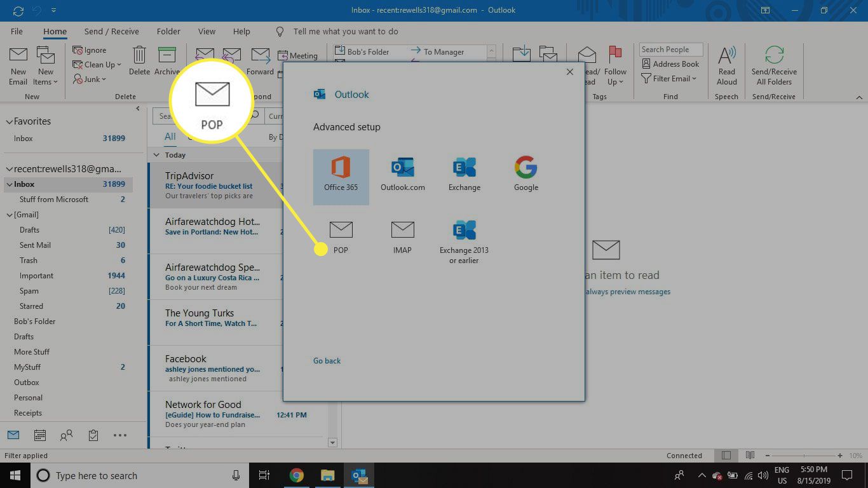The height and width of the screenshot is (488, 868).
Task: Click zoom out minus button
Action: point(769,455)
